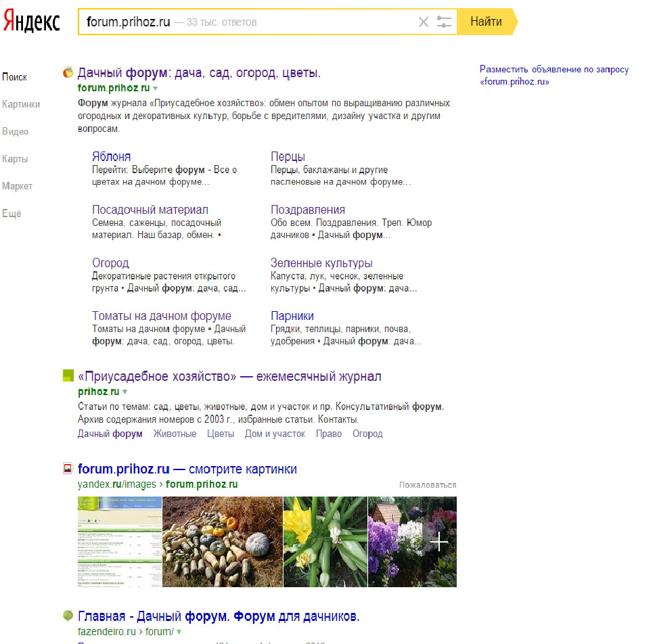
Task: Click the Yandex logo
Action: pyautogui.click(x=32, y=21)
